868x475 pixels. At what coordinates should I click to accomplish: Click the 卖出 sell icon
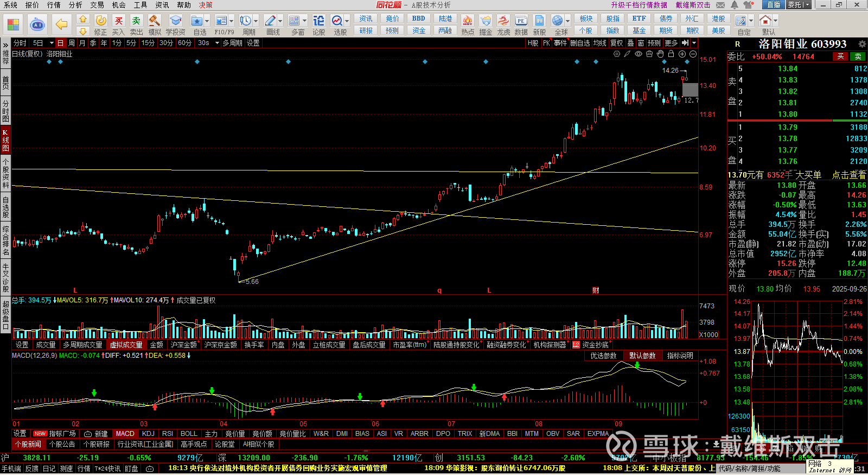[x=136, y=25]
